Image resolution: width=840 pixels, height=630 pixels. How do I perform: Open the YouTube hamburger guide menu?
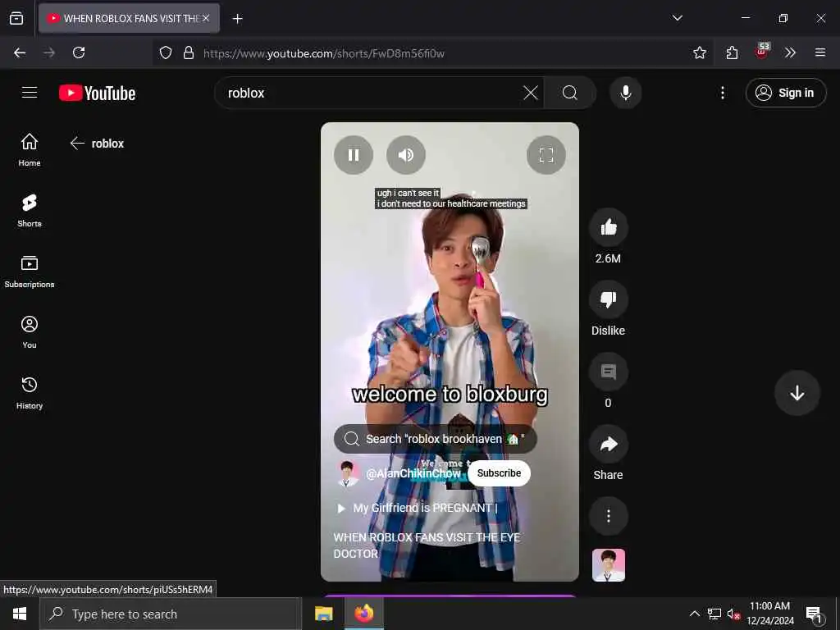pos(30,93)
